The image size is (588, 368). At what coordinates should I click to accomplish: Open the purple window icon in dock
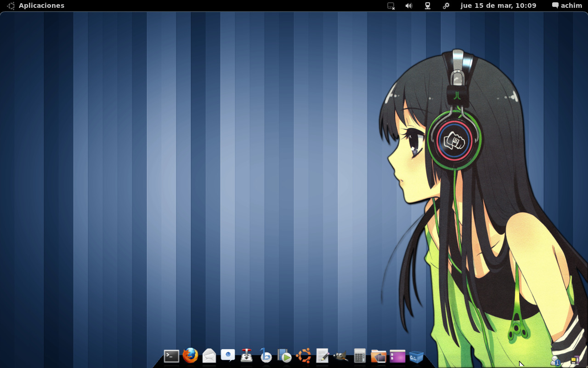(x=397, y=356)
